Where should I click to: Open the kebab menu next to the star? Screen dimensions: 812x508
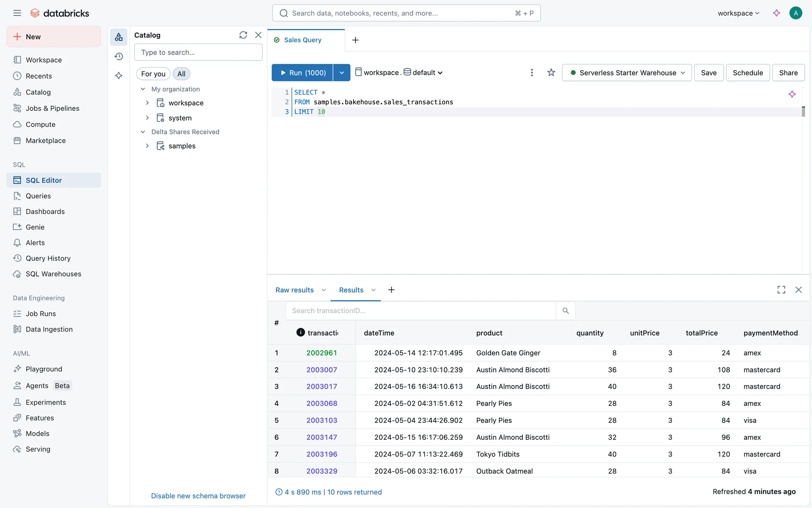coord(532,73)
